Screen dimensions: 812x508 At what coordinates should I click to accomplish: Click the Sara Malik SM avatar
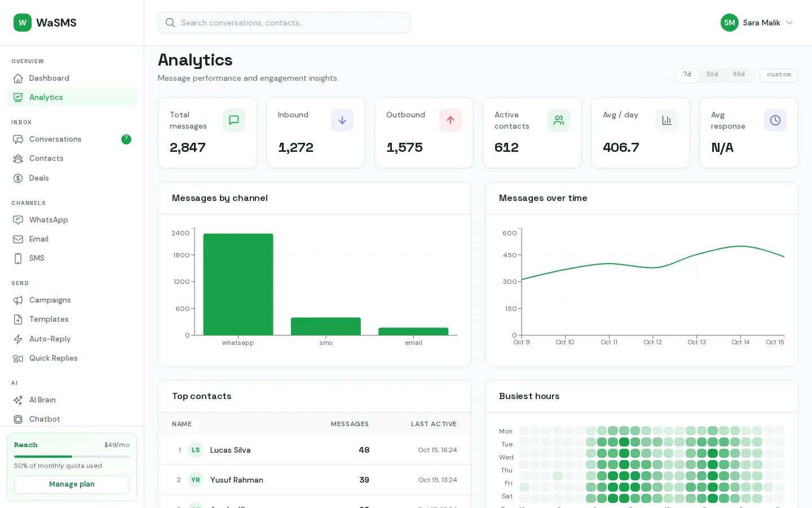coord(730,23)
